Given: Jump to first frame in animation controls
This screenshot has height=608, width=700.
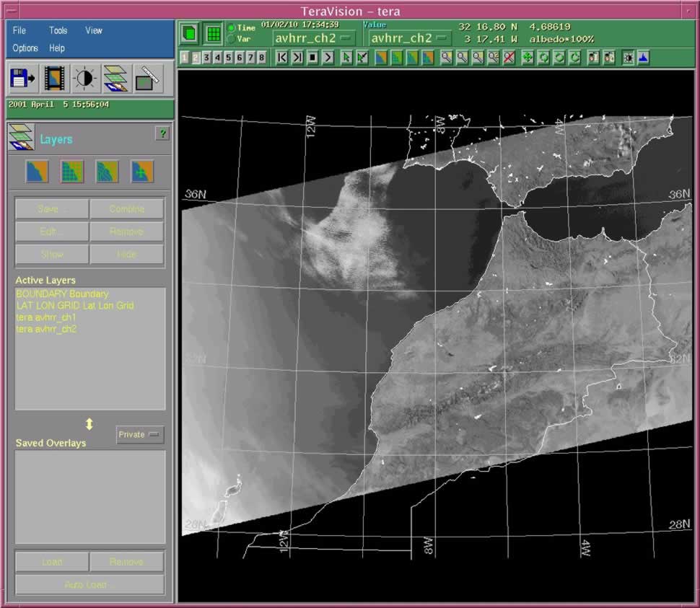Looking at the screenshot, I should (x=282, y=58).
